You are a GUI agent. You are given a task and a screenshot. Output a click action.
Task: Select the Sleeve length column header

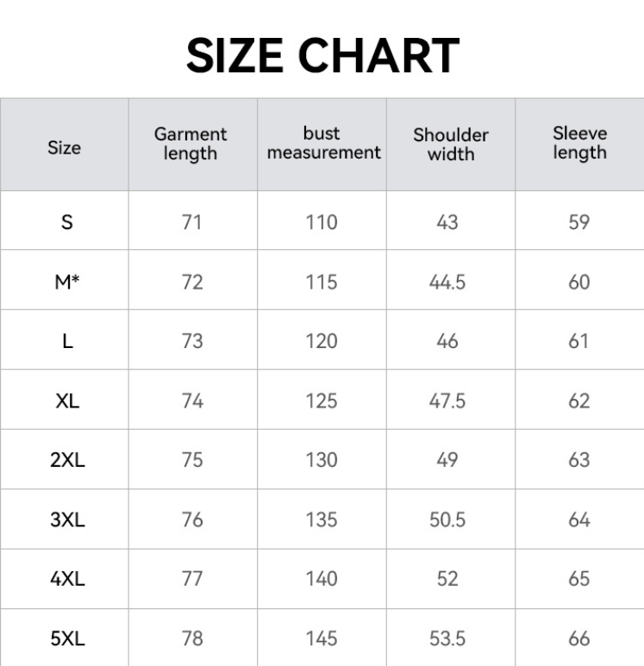click(x=579, y=143)
